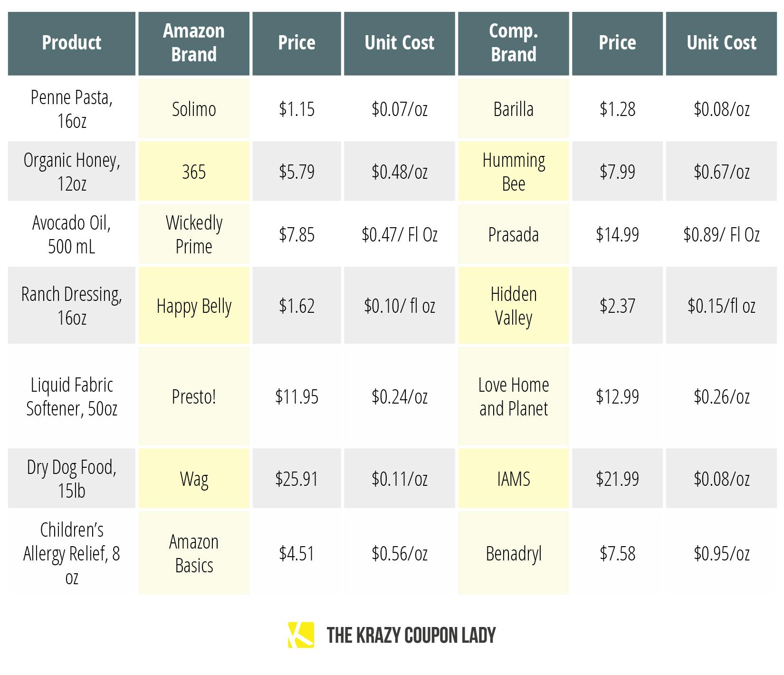Click the $14.99 Prasada price cell
Screen dimensions: 784x675
pos(617,234)
